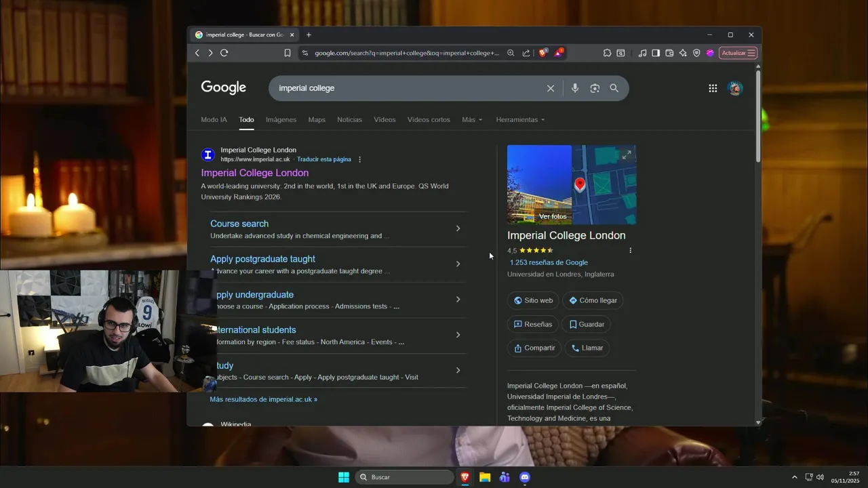Click the Cómo llegar button

click(x=593, y=300)
